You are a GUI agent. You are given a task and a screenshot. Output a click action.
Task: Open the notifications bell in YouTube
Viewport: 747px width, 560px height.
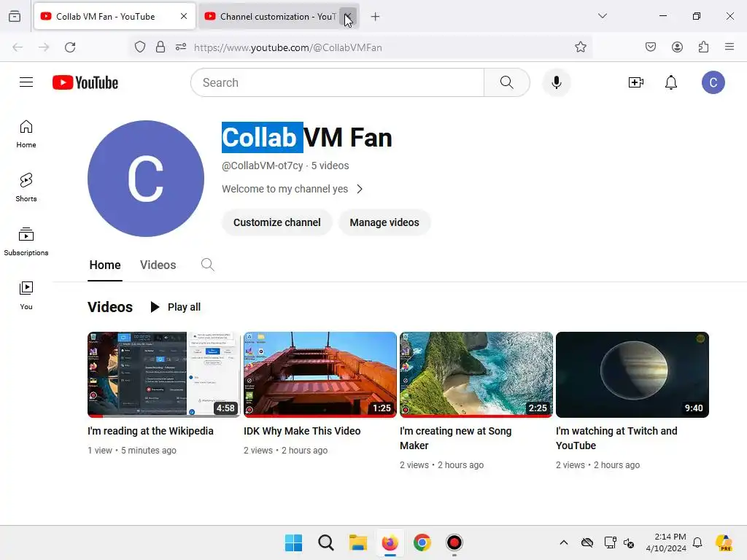(671, 82)
